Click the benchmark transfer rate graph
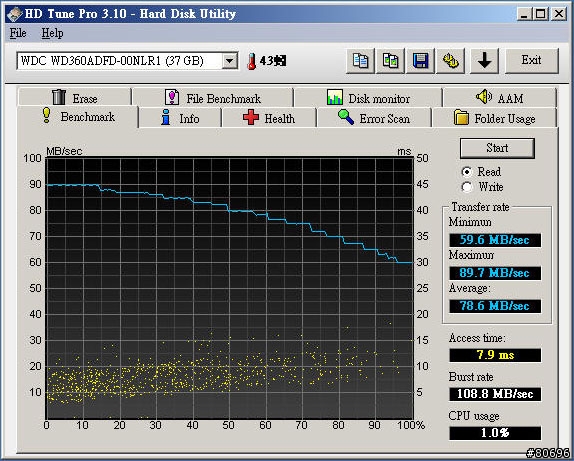 click(230, 288)
